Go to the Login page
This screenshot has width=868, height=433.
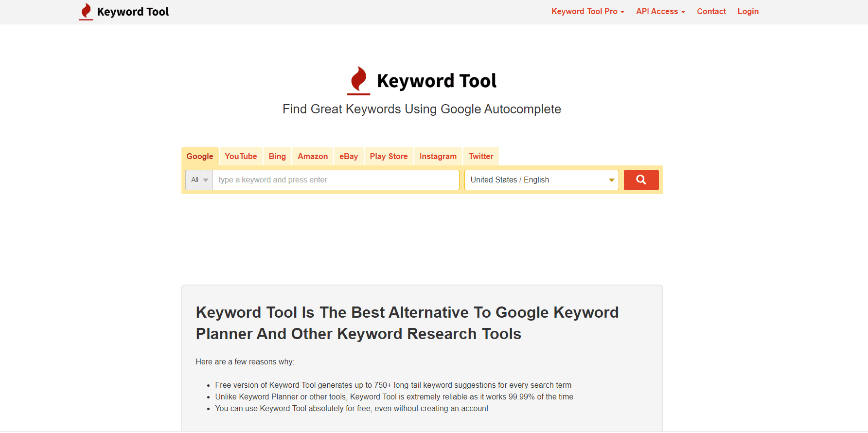tap(748, 12)
